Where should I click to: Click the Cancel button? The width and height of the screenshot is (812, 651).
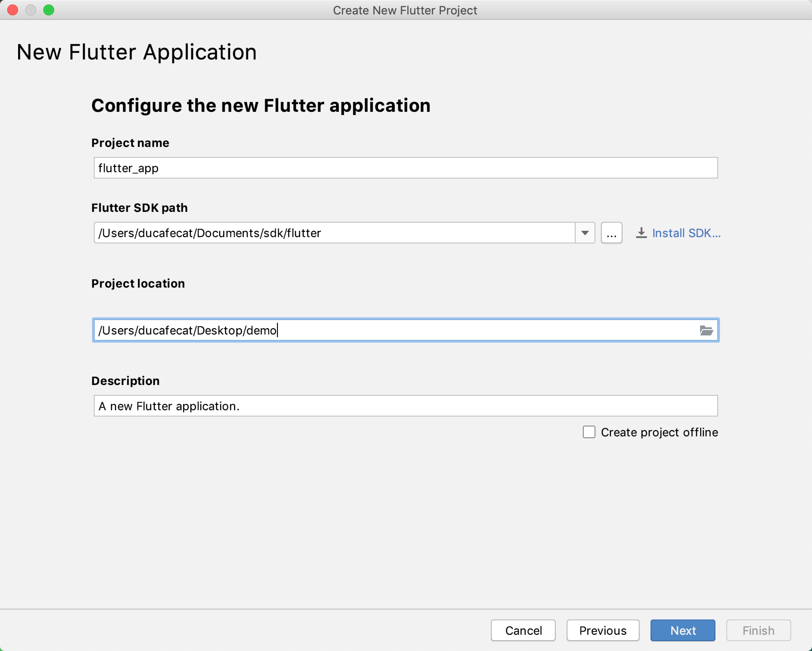tap(523, 630)
